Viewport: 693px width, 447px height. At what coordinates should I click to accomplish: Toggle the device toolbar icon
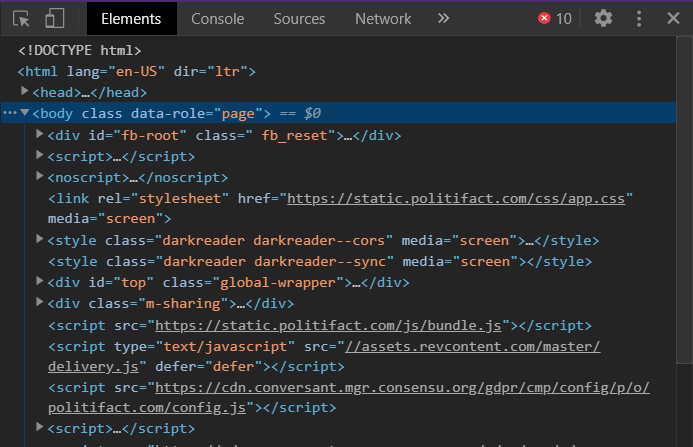[54, 19]
